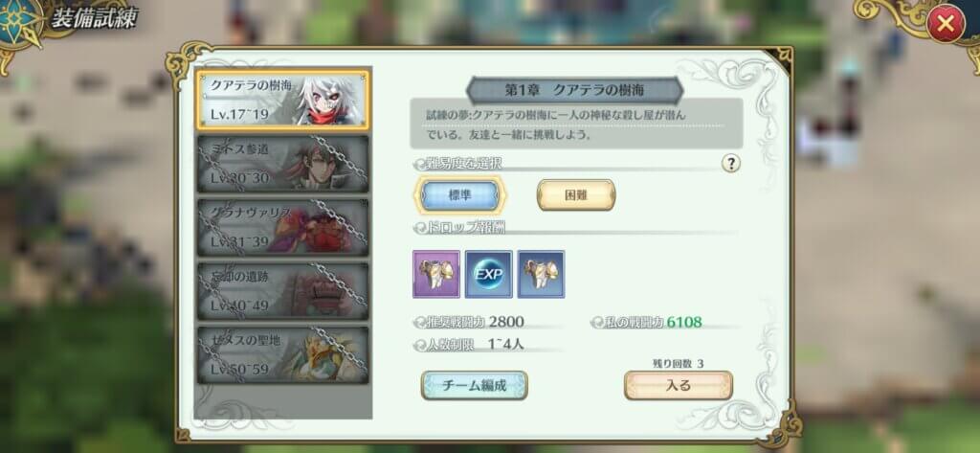Select 困難 difficulty
The height and width of the screenshot is (453, 980).
click(576, 195)
